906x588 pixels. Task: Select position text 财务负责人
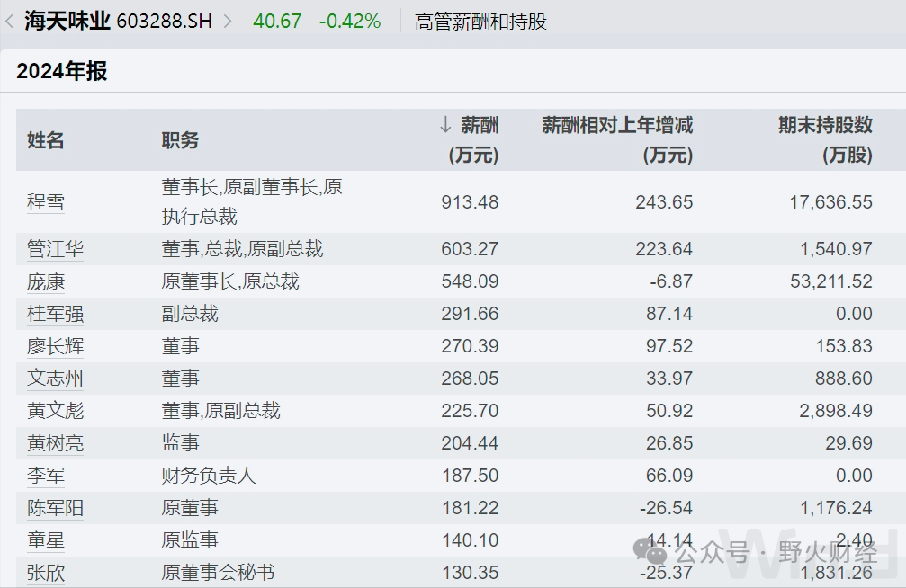[208, 476]
